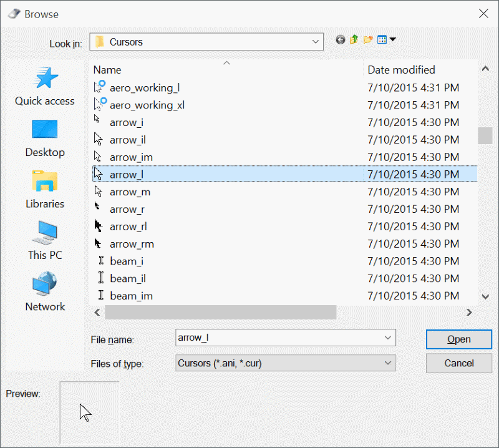Open Desktop from the sidebar
The width and height of the screenshot is (499, 448).
(x=44, y=139)
